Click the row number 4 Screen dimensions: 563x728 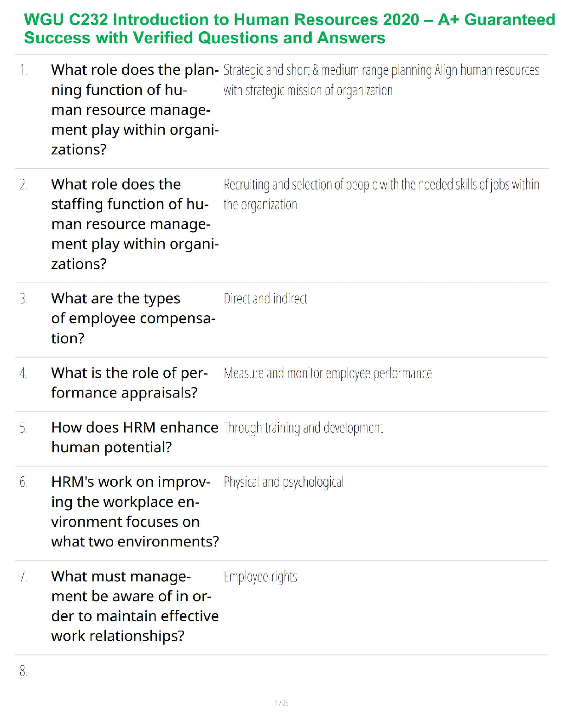coord(23,373)
